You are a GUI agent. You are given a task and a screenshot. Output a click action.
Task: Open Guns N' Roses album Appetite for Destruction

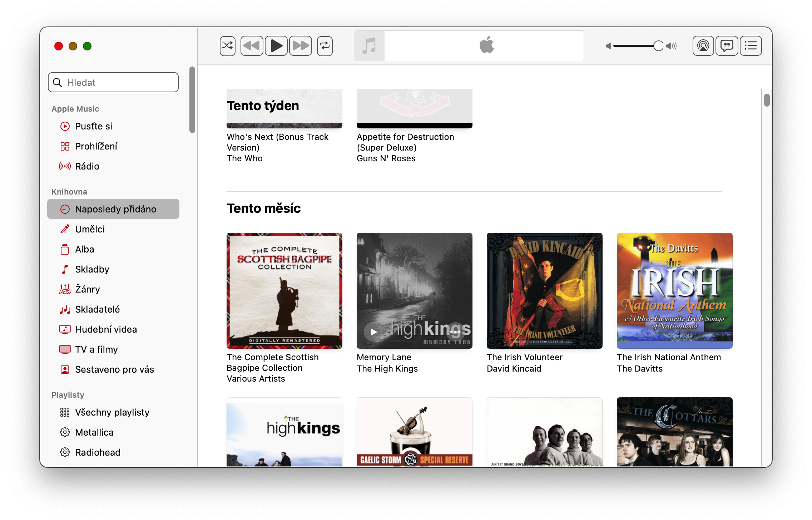click(x=414, y=108)
